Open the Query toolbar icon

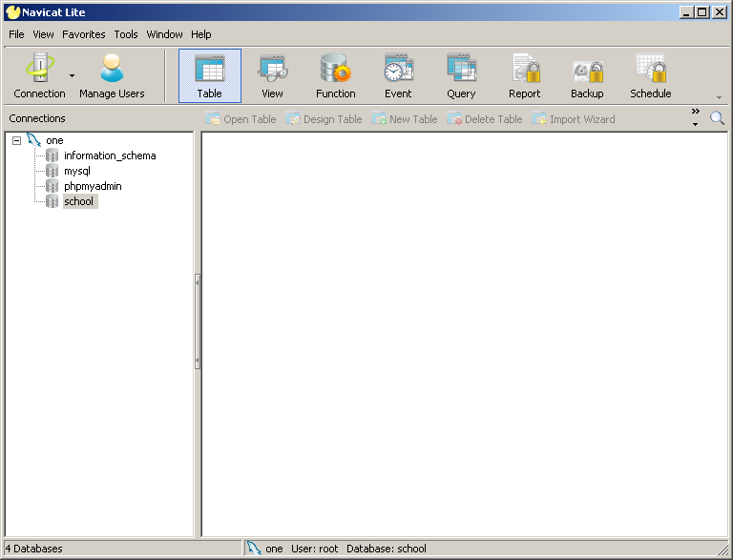(x=461, y=75)
